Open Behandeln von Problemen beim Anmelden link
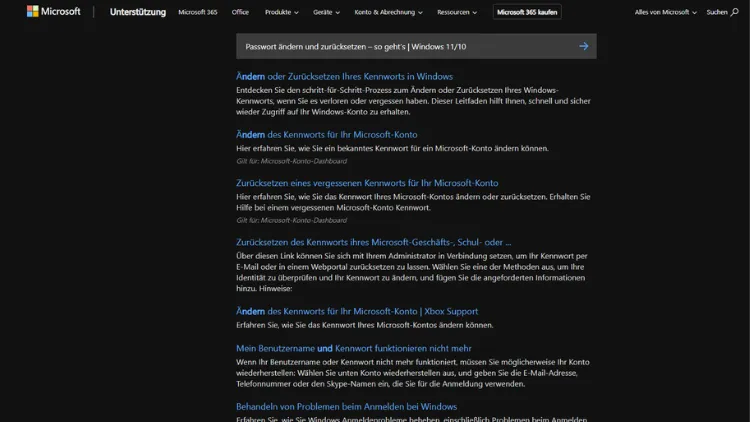The height and width of the screenshot is (422, 750). click(346, 407)
